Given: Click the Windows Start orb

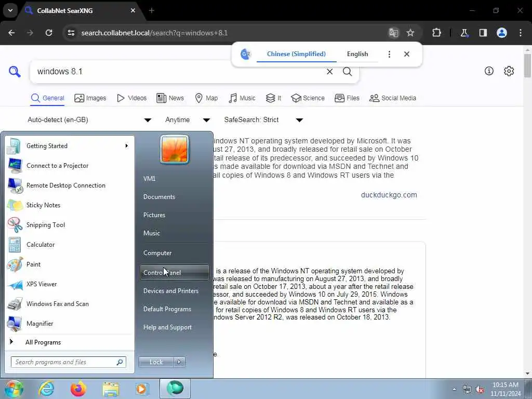Looking at the screenshot, I should (14, 389).
